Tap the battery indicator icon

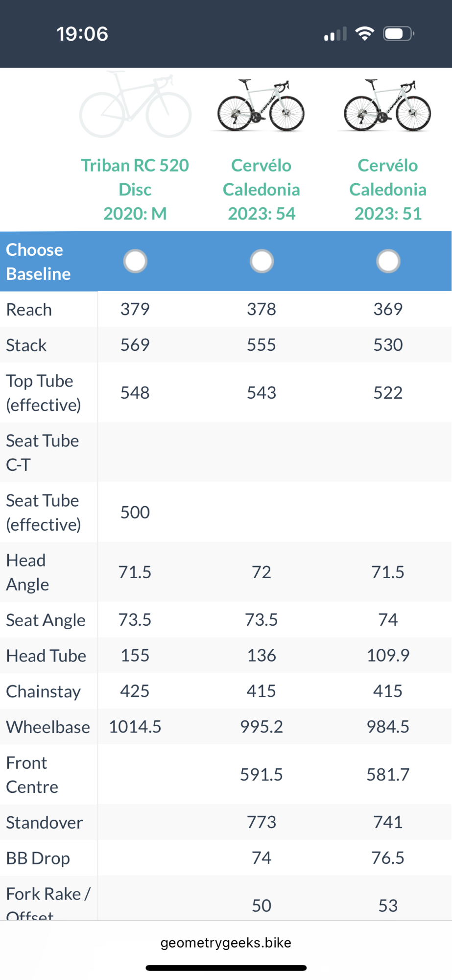[x=399, y=34]
